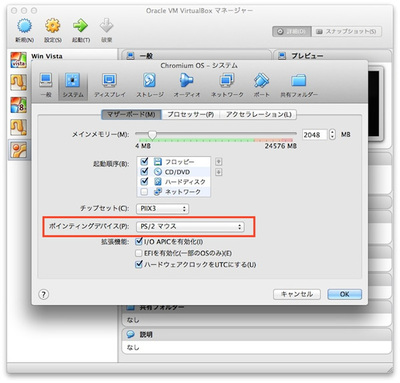Open the ディスプレイ settings icon

(109, 80)
